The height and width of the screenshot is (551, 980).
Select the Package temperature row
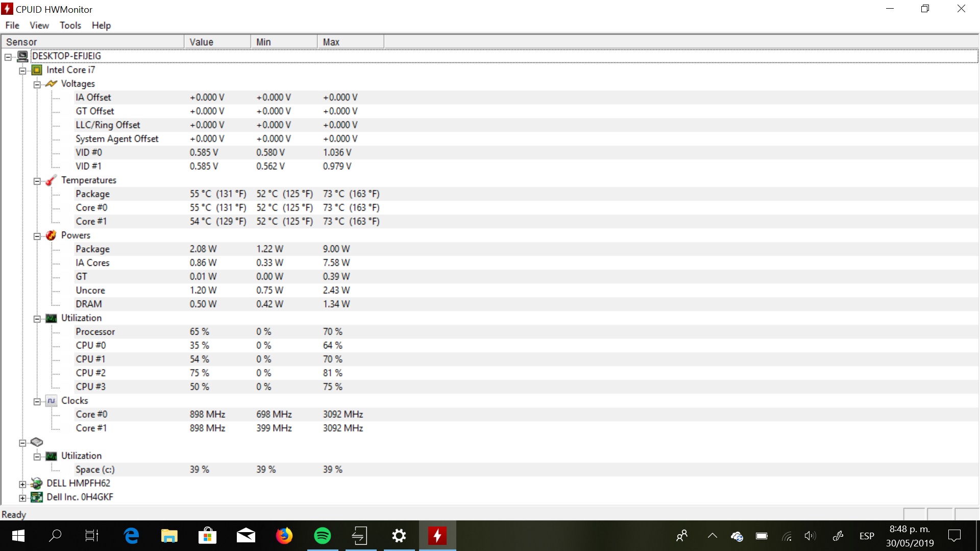[526, 194]
